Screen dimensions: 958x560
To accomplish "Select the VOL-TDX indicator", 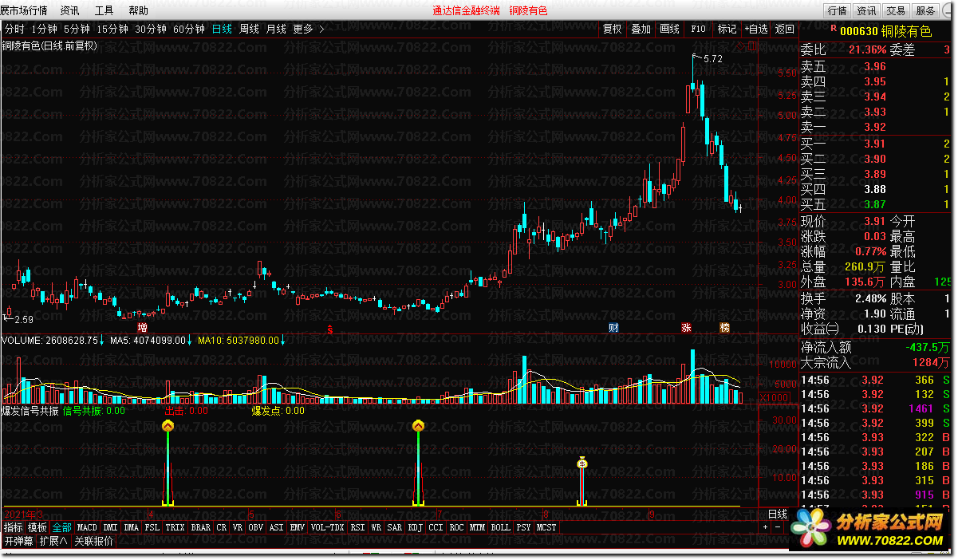I will [327, 527].
